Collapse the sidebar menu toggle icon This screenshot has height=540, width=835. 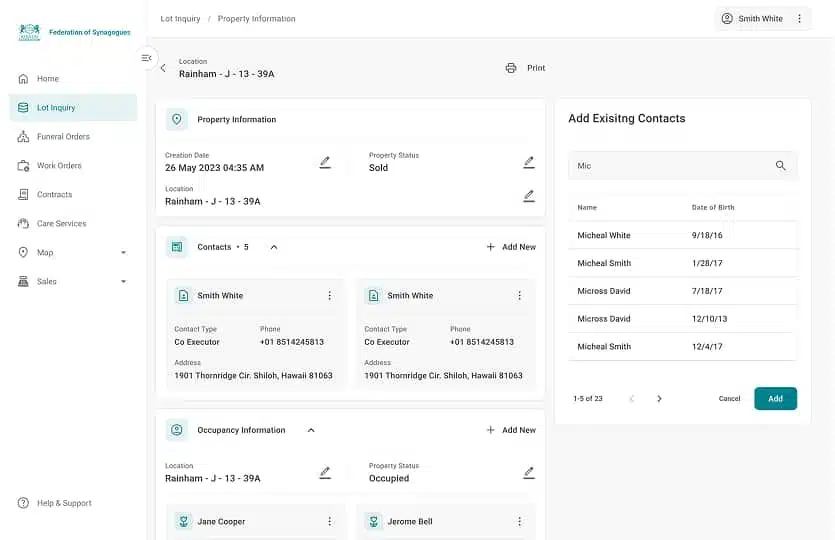(146, 58)
